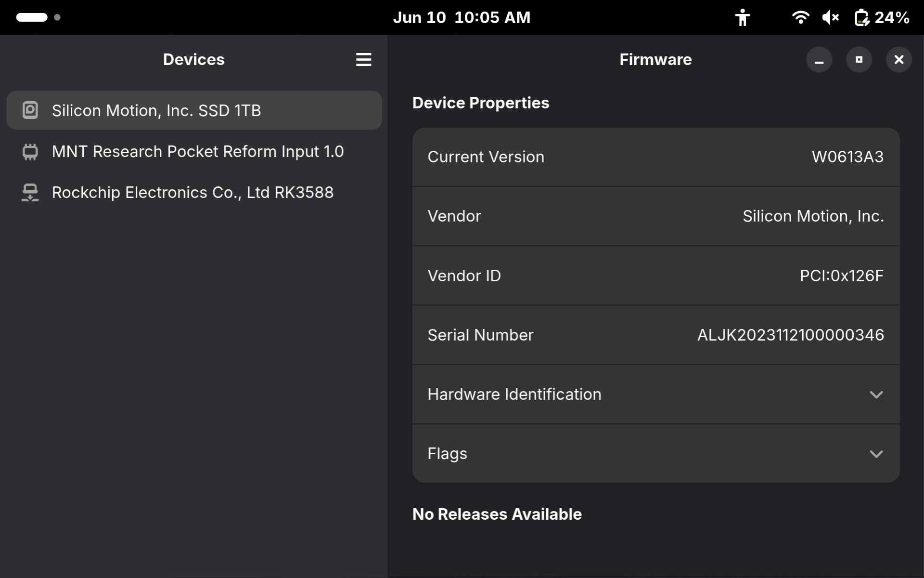924x578 pixels.
Task: Select the Silicon Motion SSD 1TB device
Action: (194, 110)
